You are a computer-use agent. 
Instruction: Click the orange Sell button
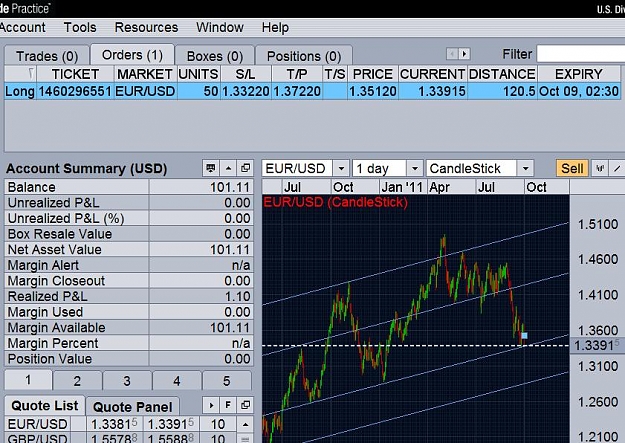(x=572, y=168)
